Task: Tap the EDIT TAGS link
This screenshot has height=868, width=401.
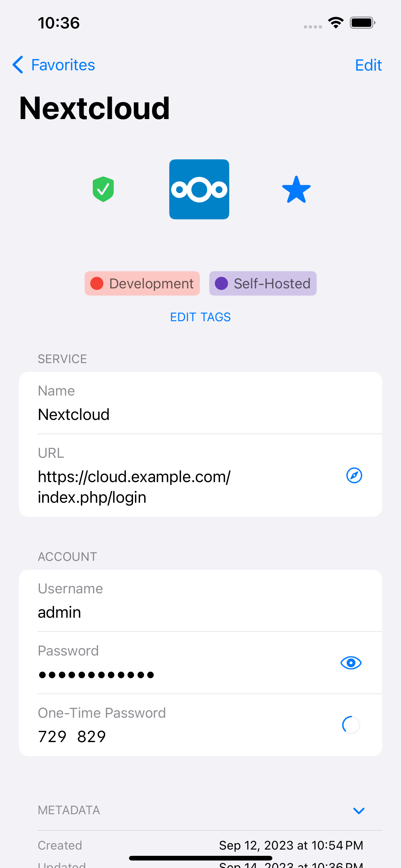Action: tap(200, 317)
